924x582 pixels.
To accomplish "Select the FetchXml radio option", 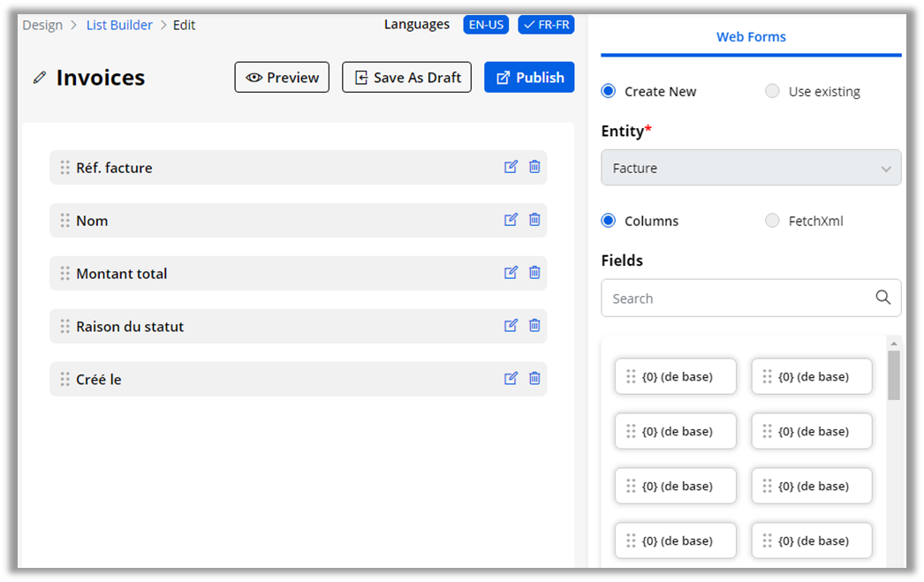I will 772,221.
